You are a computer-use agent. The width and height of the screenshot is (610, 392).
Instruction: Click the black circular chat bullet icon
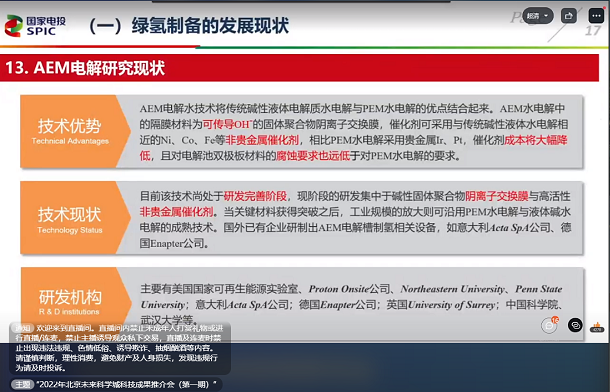pos(575,325)
